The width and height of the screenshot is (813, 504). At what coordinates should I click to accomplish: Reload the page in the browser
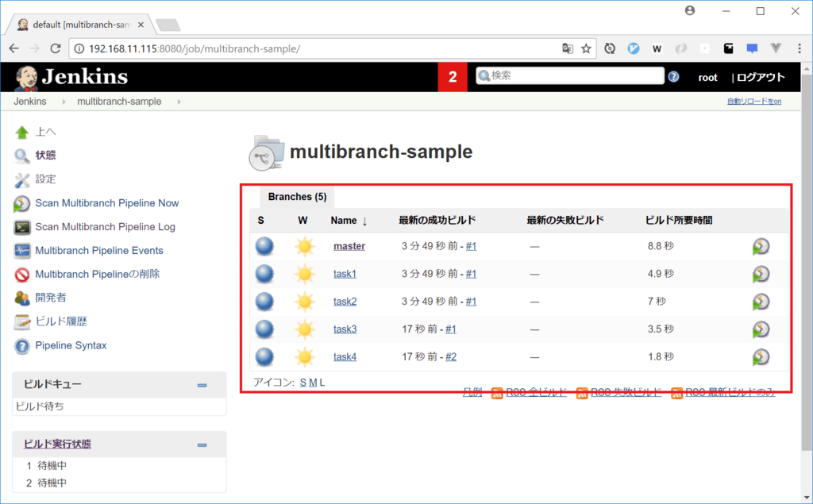[56, 48]
